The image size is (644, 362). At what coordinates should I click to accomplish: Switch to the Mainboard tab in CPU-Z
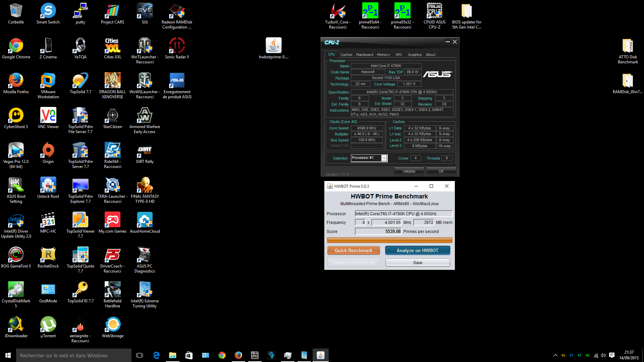click(x=365, y=55)
